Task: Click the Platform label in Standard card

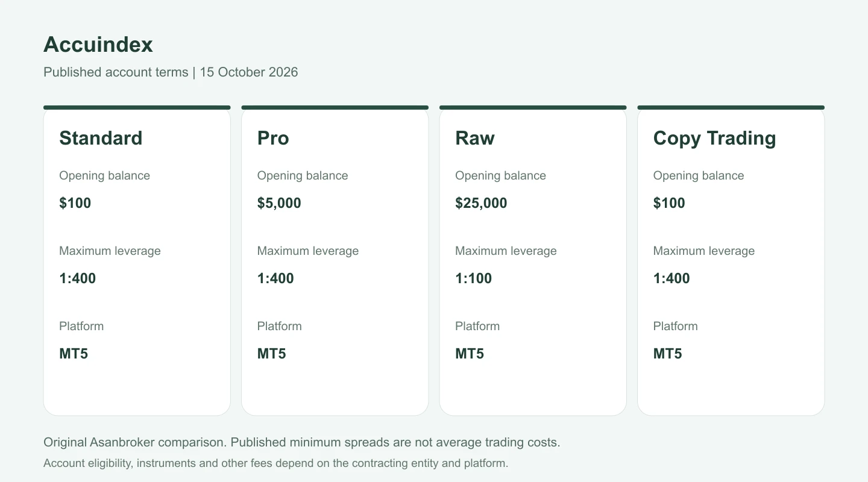Action: (81, 327)
